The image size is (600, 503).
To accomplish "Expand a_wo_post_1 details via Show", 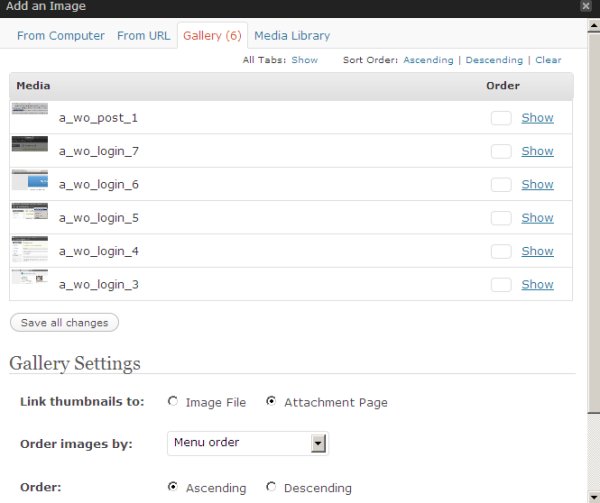I will click(x=537, y=118).
